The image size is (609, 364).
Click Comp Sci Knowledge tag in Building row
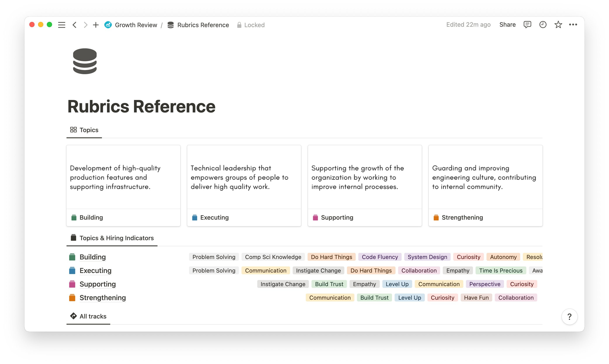273,257
